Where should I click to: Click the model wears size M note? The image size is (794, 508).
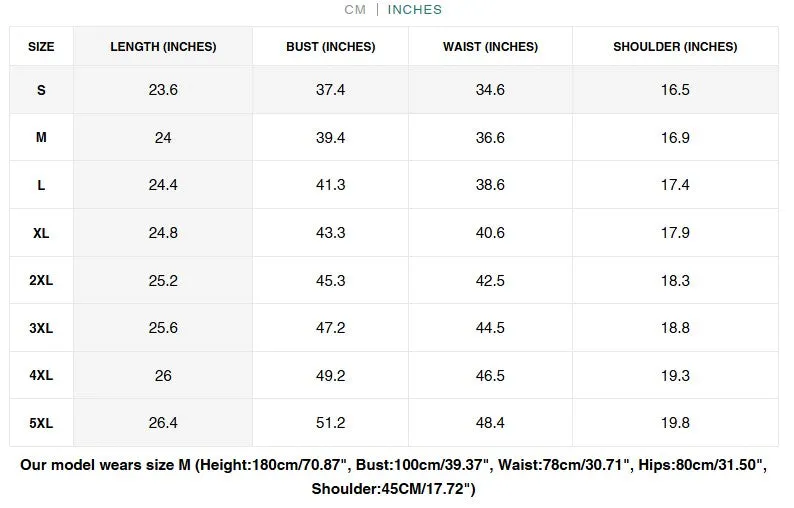point(393,477)
